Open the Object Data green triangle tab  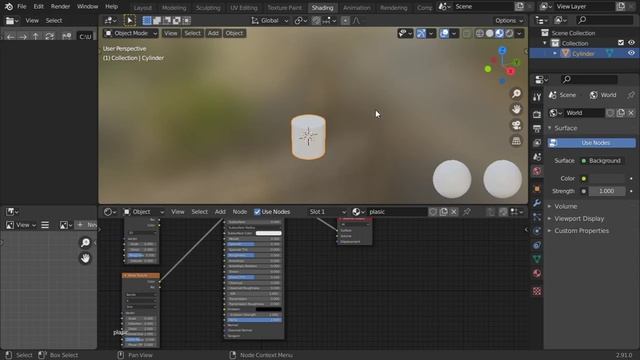point(537,259)
